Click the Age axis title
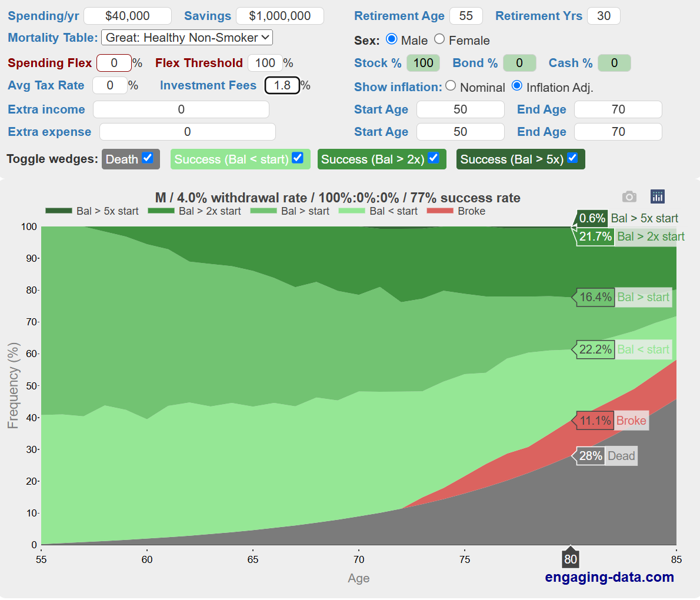 [x=358, y=578]
